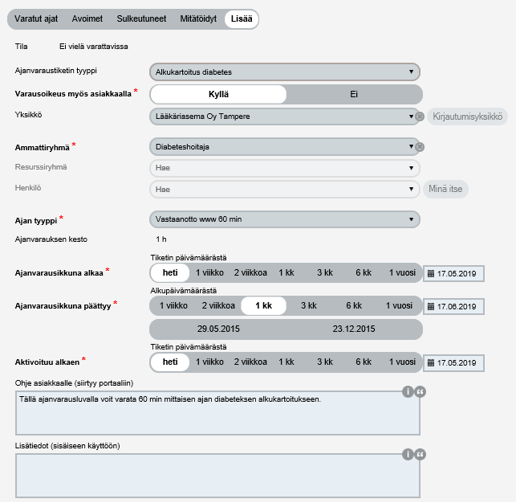Clear the Ammattiryhmä field with its x icon

(420, 147)
